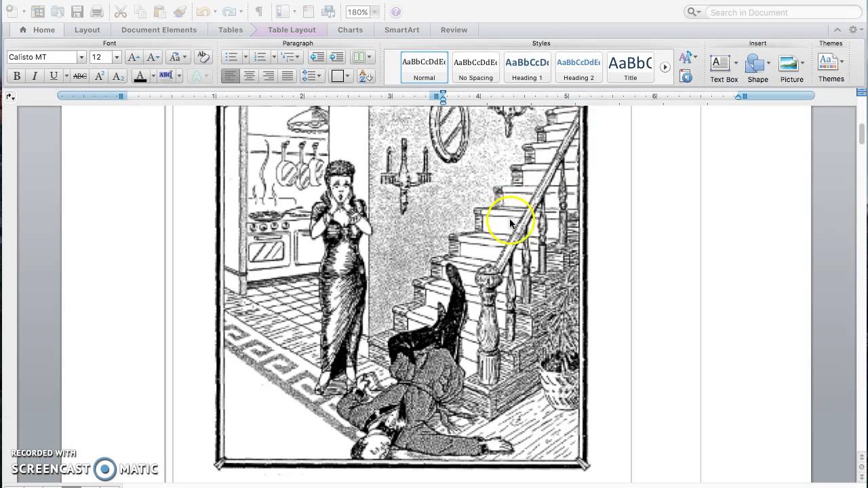Screen dimensions: 868x488
Task: Select Center text alignment
Action: coord(250,76)
